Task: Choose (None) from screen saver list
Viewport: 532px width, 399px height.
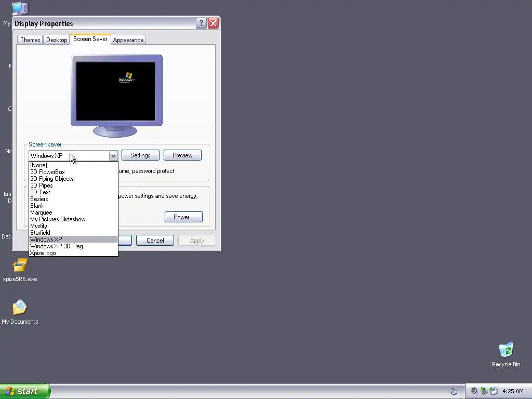Action: point(73,165)
